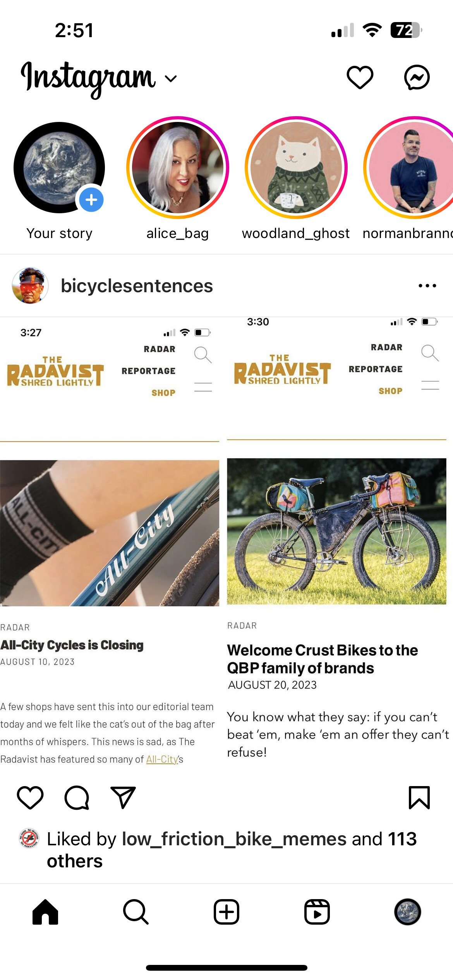The width and height of the screenshot is (453, 980).
Task: Open notifications with the heart icon in the header
Action: point(360,77)
